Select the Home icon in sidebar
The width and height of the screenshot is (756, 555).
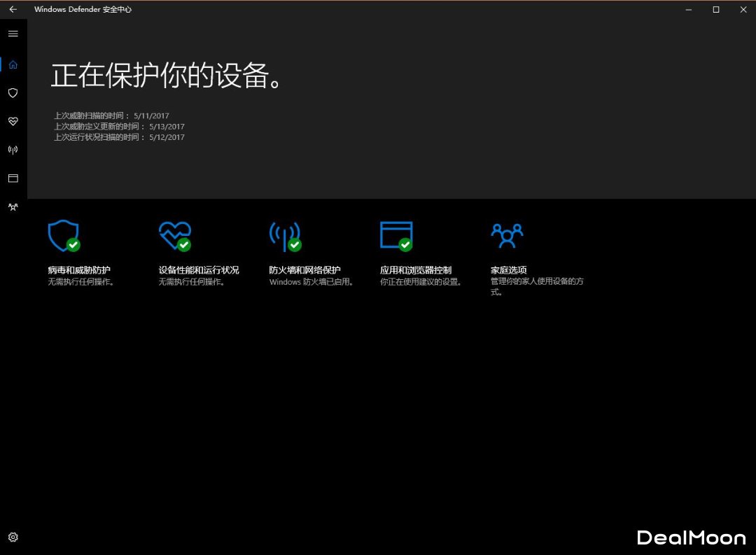13,64
